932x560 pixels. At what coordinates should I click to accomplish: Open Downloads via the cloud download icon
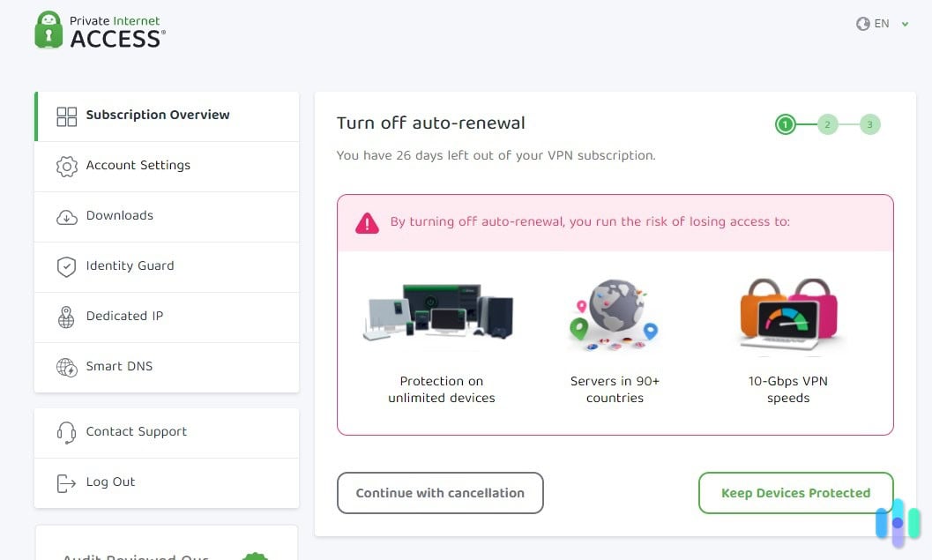(x=66, y=216)
